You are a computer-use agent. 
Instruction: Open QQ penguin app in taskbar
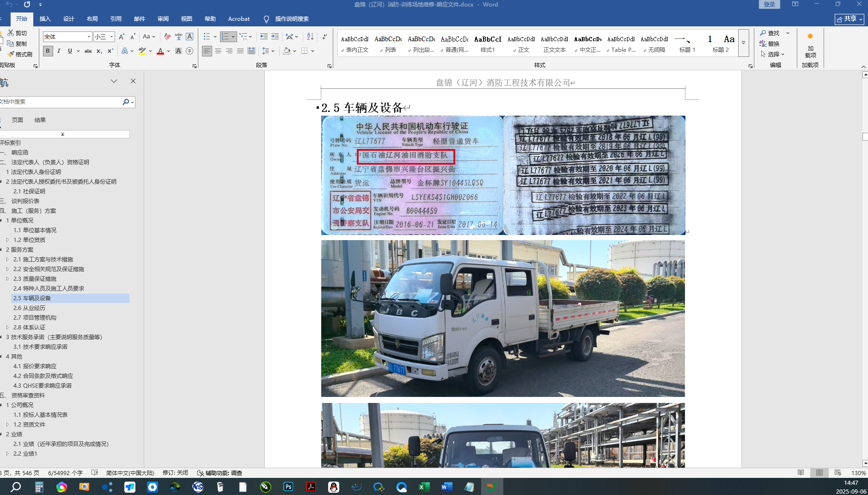(x=334, y=487)
